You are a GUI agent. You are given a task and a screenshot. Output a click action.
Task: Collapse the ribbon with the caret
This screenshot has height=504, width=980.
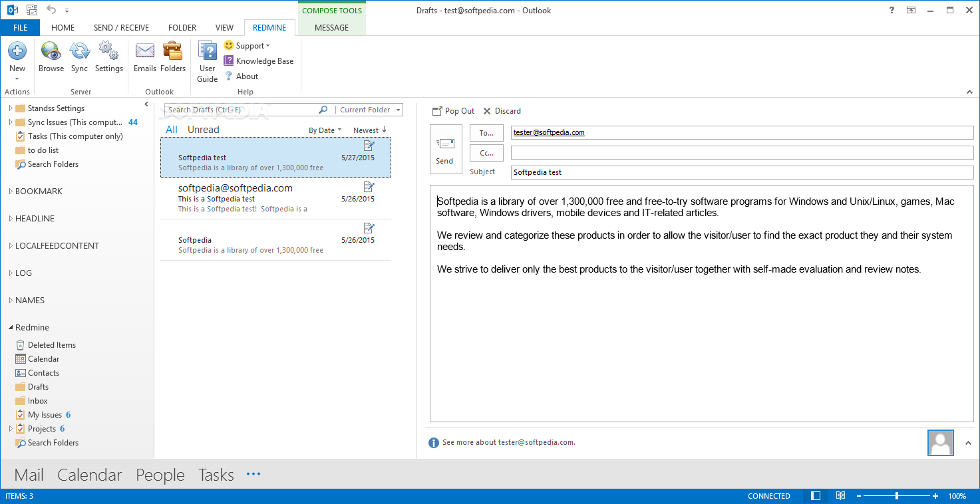(x=969, y=92)
